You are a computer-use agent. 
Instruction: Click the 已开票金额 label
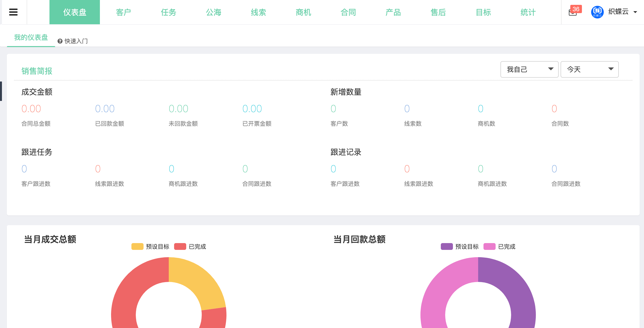click(x=257, y=123)
